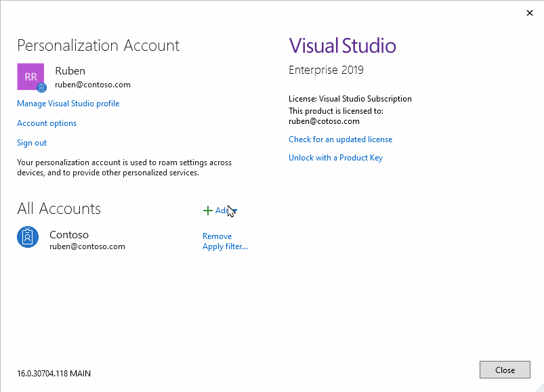
Task: Click the Visual Studio logo text
Action: tap(342, 45)
